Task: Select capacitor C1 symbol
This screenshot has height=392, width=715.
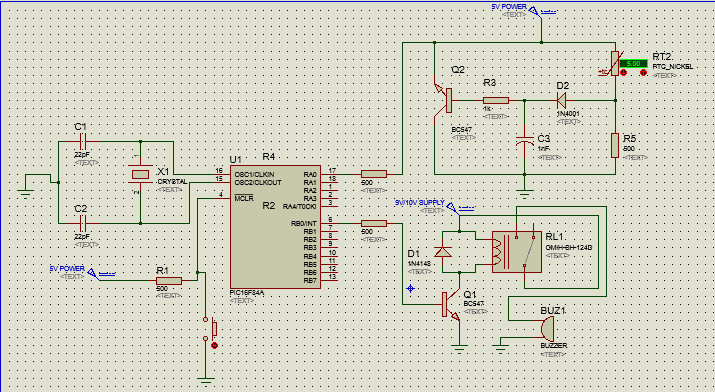Action: (x=83, y=142)
